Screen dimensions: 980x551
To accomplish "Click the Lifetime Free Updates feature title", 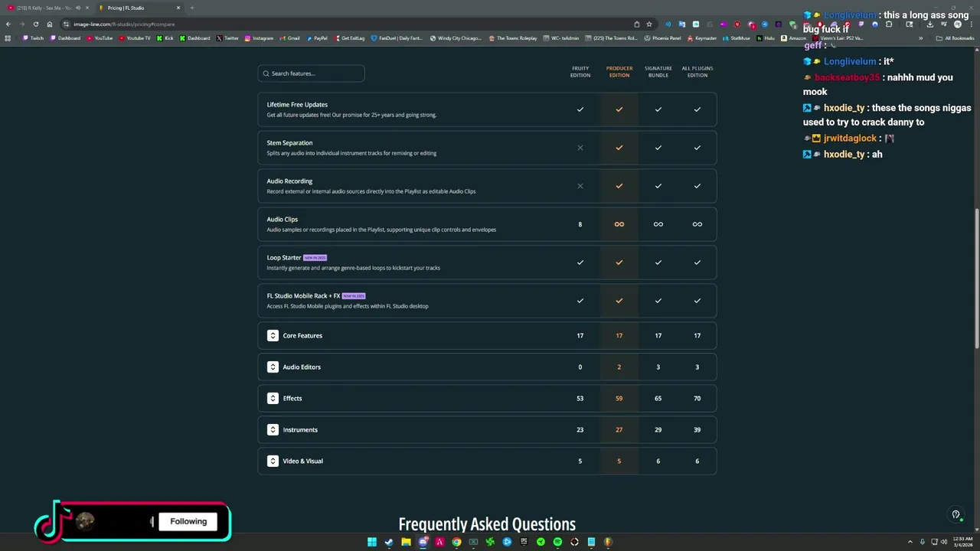I will tap(297, 105).
